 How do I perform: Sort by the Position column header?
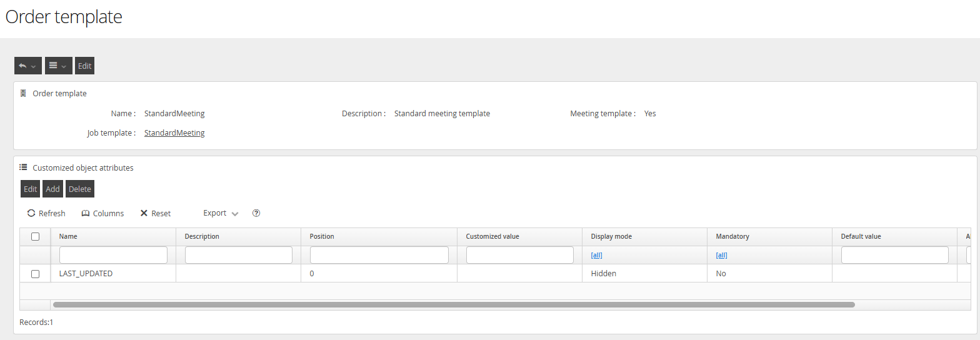(322, 236)
